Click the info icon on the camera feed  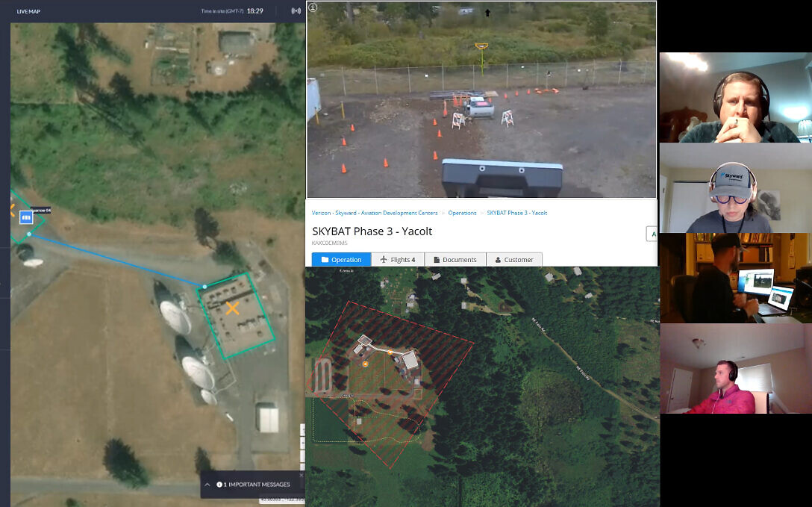point(313,7)
